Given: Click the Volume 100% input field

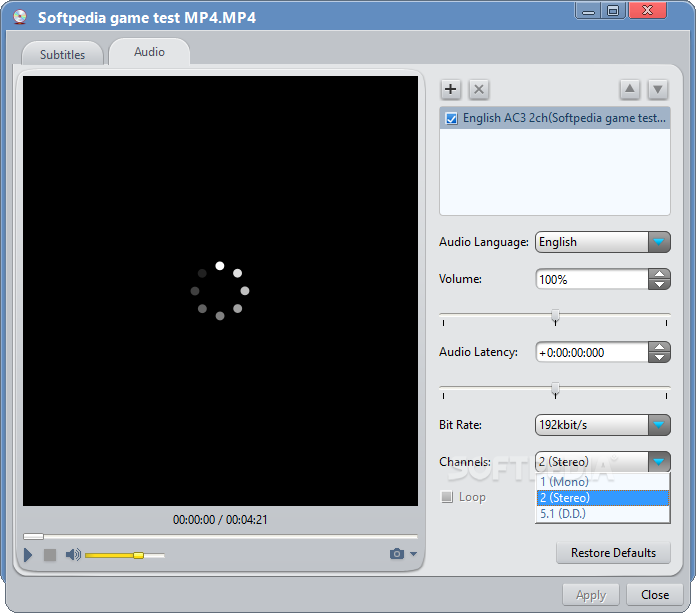Looking at the screenshot, I should point(592,279).
